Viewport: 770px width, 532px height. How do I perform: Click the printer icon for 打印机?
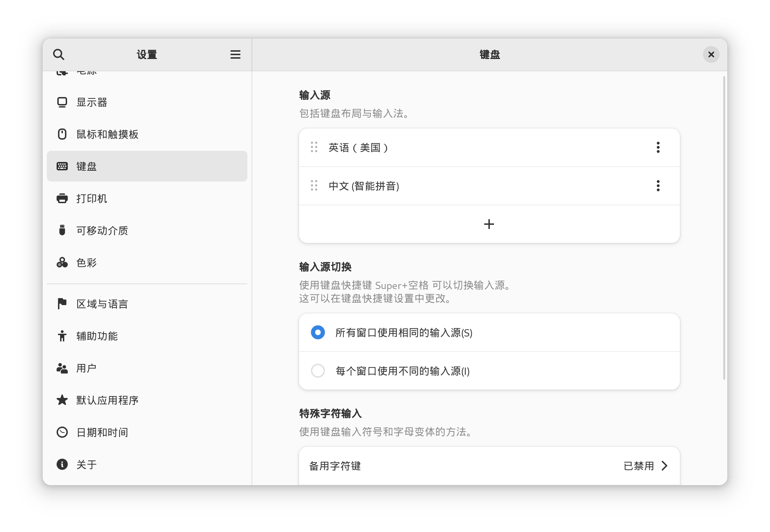coord(62,198)
